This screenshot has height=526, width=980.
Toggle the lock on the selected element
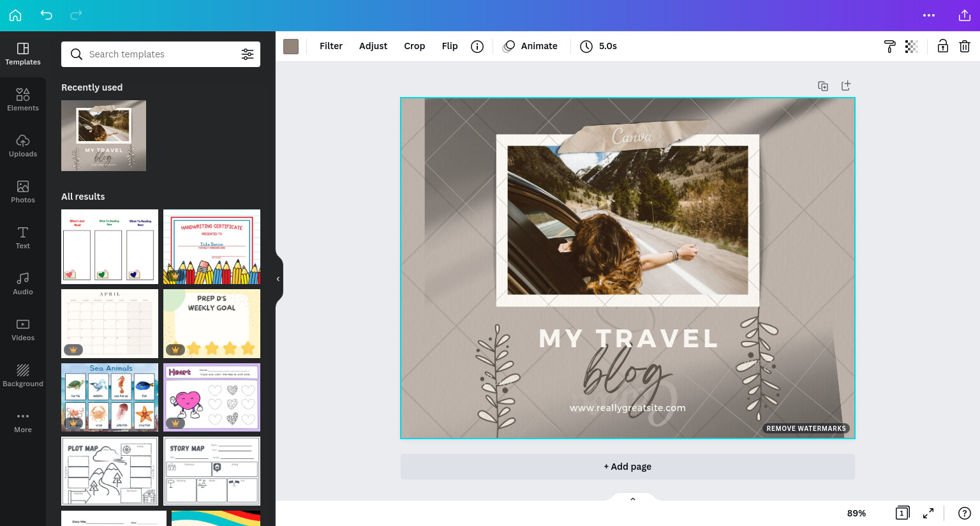942,46
